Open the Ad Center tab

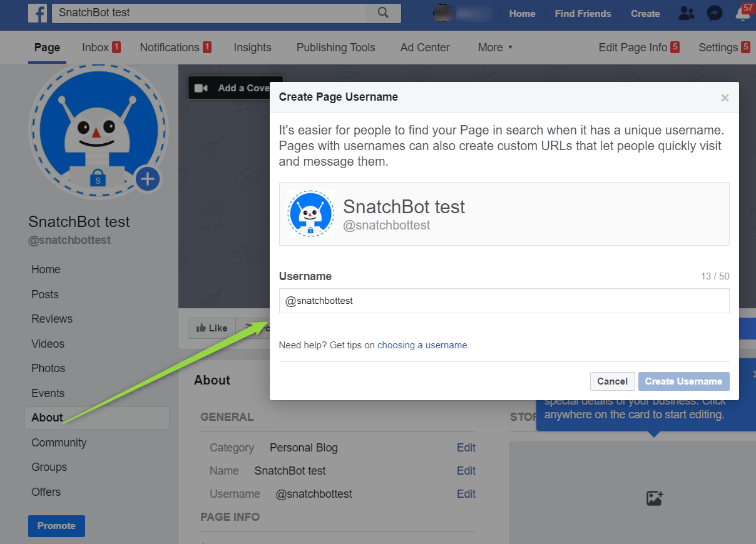[x=425, y=48]
